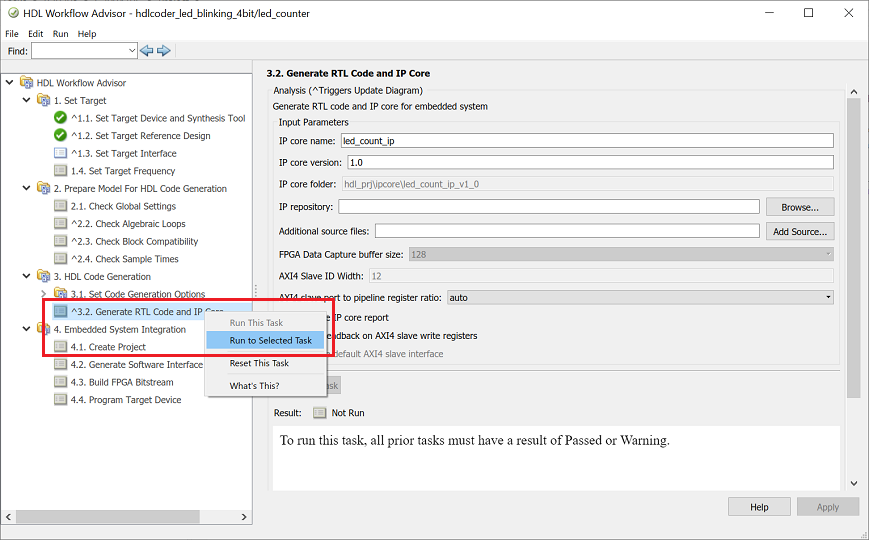Screen dimensions: 869x540
Task: Click green check icon beside Set Target Reference Design
Action: tap(60, 135)
